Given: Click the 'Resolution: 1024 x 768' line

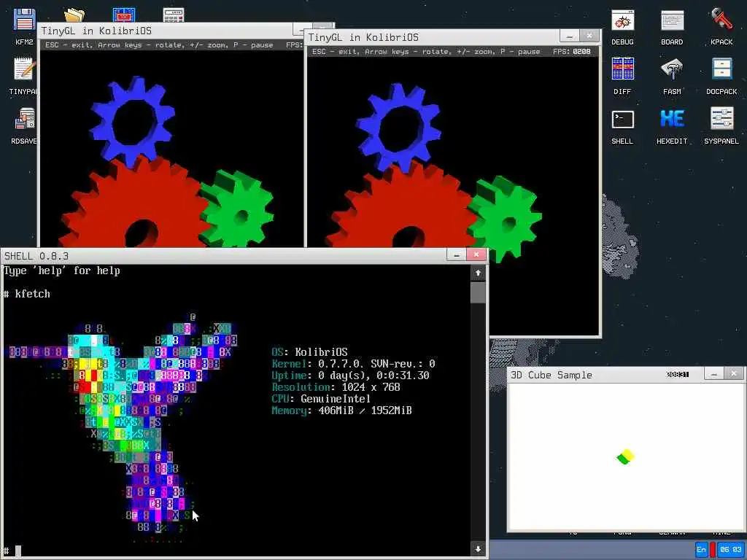Looking at the screenshot, I should pyautogui.click(x=336, y=387).
